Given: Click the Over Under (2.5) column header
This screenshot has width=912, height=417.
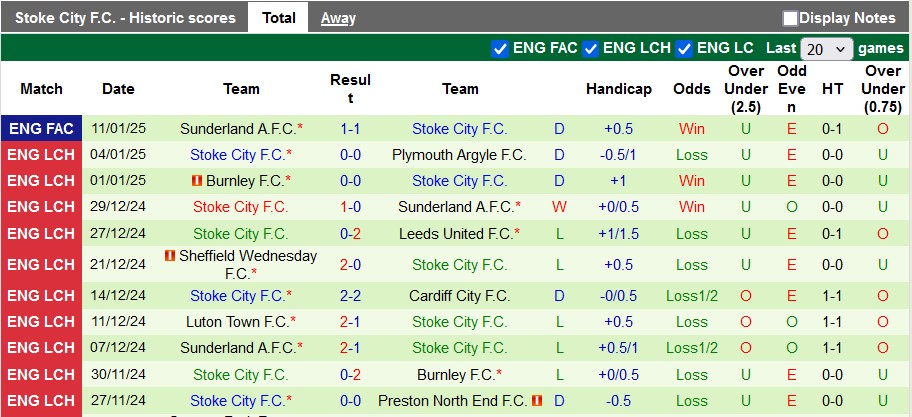Looking at the screenshot, I should [746, 89].
